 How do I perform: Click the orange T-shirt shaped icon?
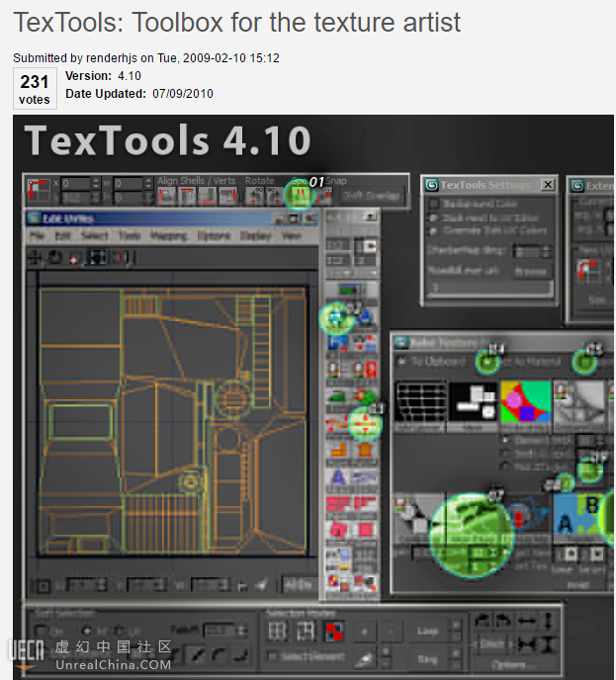pyautogui.click(x=365, y=449)
